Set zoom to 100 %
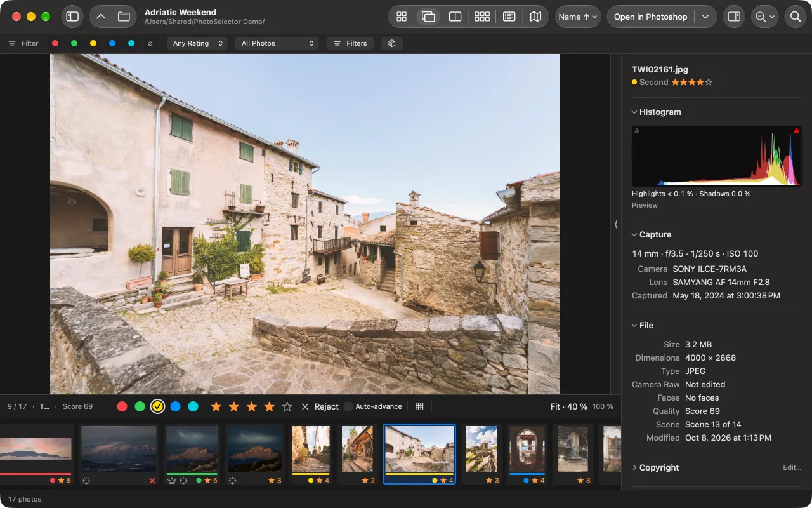This screenshot has width=812, height=508. [x=603, y=406]
